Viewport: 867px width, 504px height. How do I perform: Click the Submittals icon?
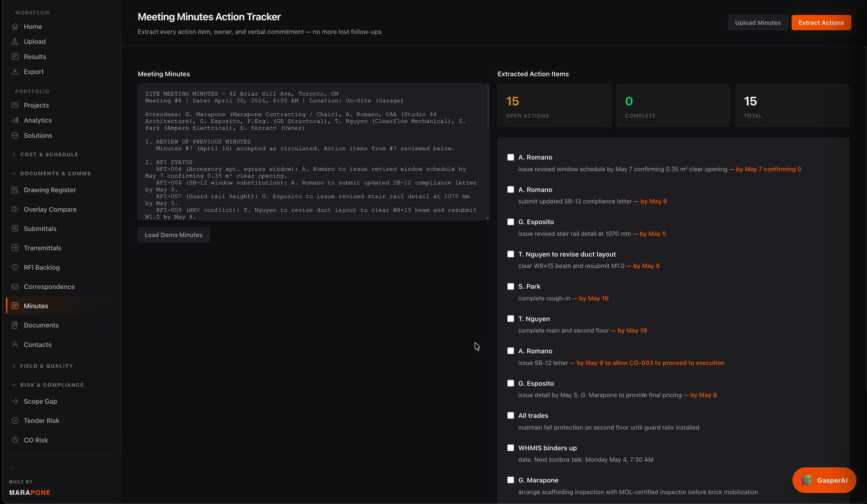point(15,229)
